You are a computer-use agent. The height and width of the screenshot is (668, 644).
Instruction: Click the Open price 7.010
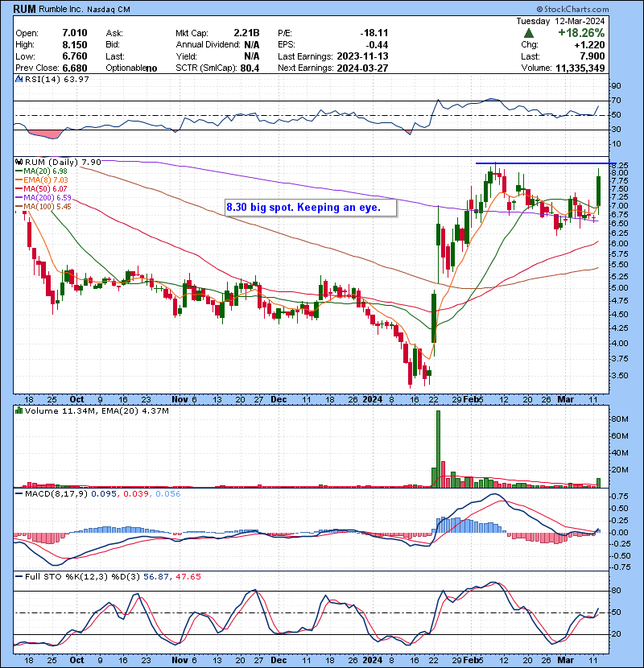coord(75,33)
